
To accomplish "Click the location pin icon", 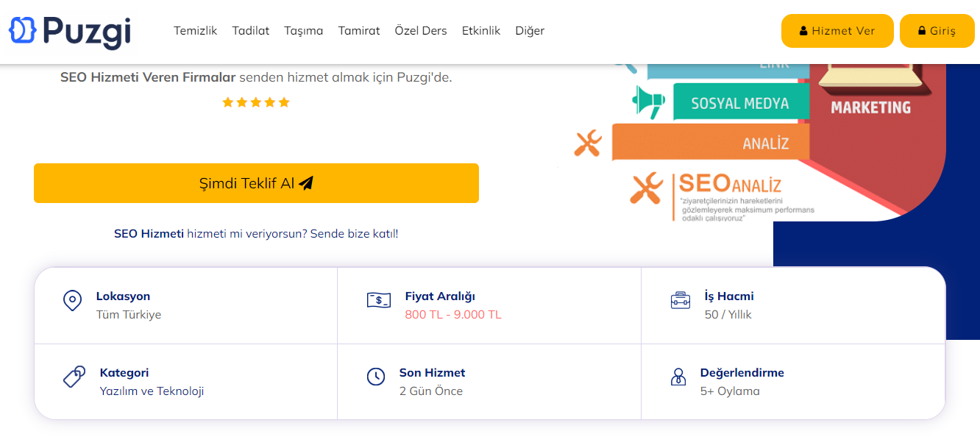I will coord(72,301).
